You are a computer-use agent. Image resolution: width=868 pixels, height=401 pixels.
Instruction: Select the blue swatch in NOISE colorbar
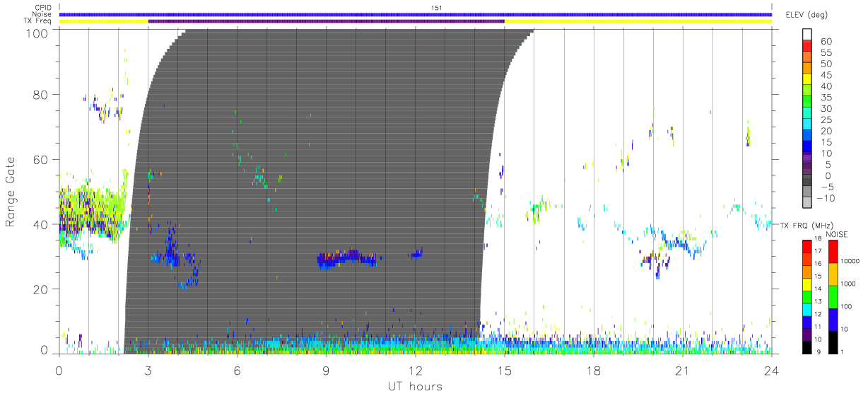833,320
